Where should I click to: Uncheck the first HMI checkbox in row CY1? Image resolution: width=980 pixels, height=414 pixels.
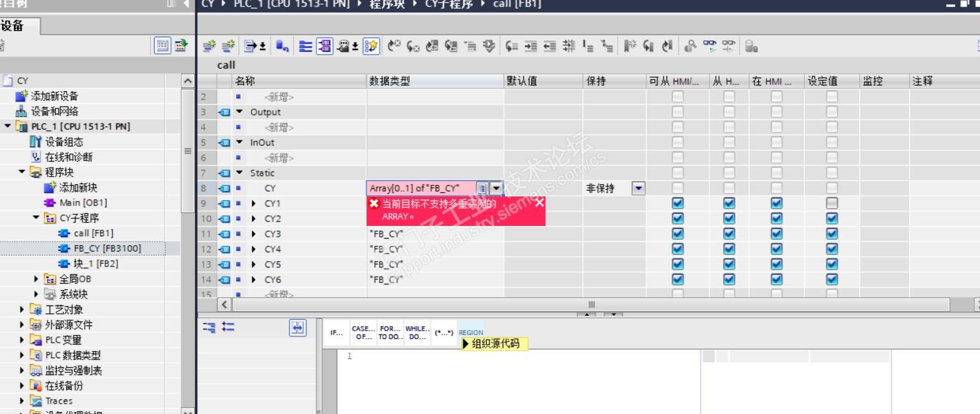pos(677,203)
